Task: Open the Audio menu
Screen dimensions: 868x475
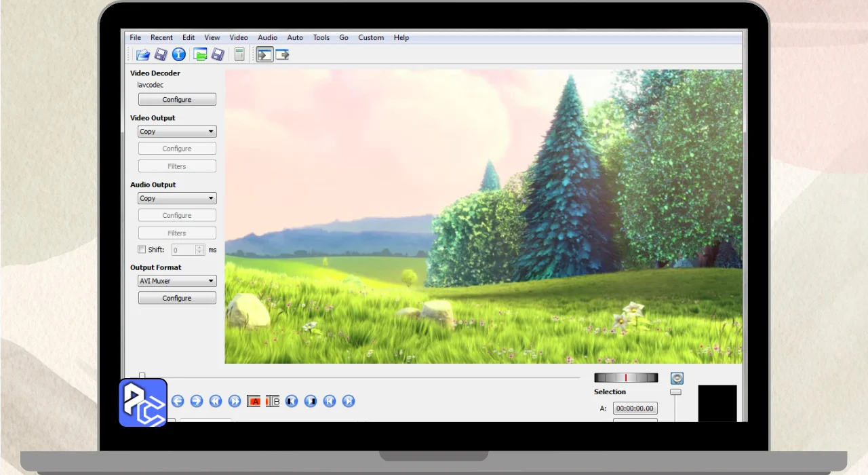Action: pyautogui.click(x=267, y=37)
